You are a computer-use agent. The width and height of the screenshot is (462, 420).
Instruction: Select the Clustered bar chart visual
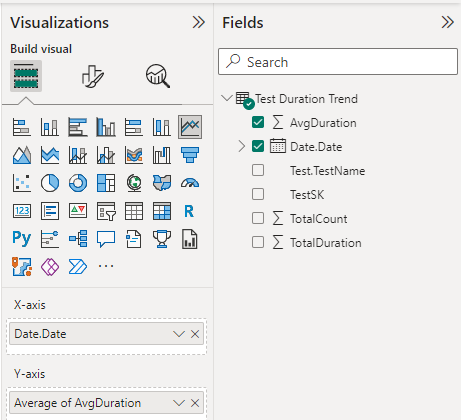tap(78, 127)
